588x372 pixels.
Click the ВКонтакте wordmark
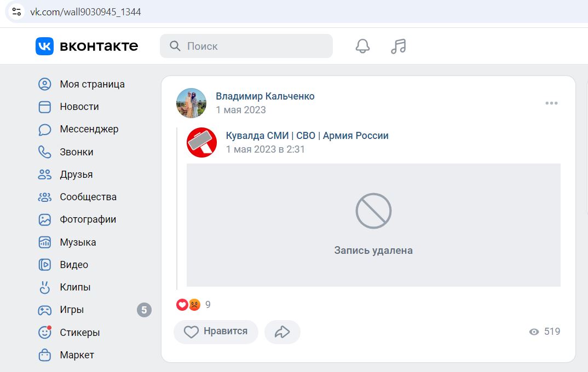pos(99,46)
